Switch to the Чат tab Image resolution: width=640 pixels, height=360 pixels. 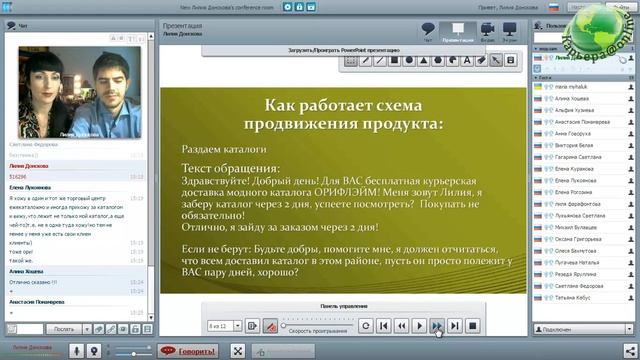tap(428, 32)
